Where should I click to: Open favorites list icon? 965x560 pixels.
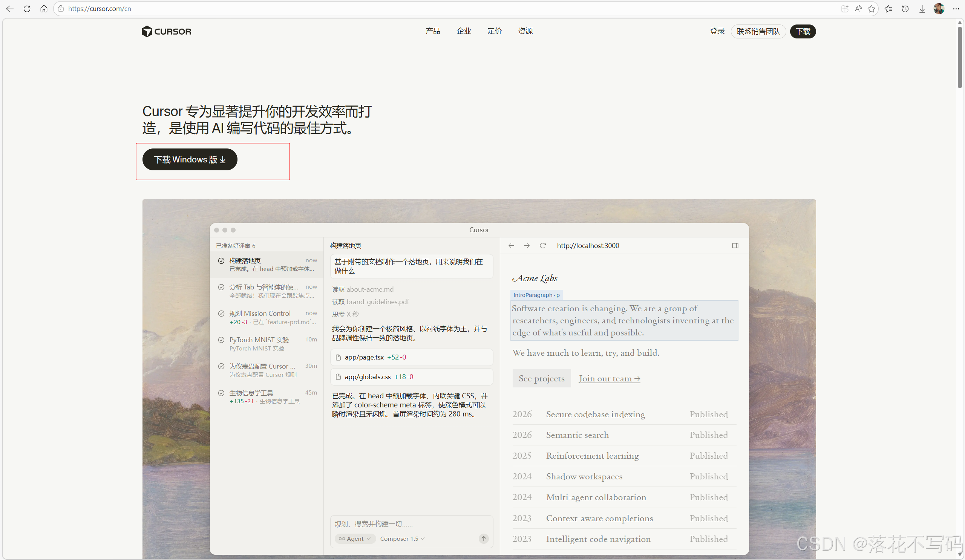(888, 9)
